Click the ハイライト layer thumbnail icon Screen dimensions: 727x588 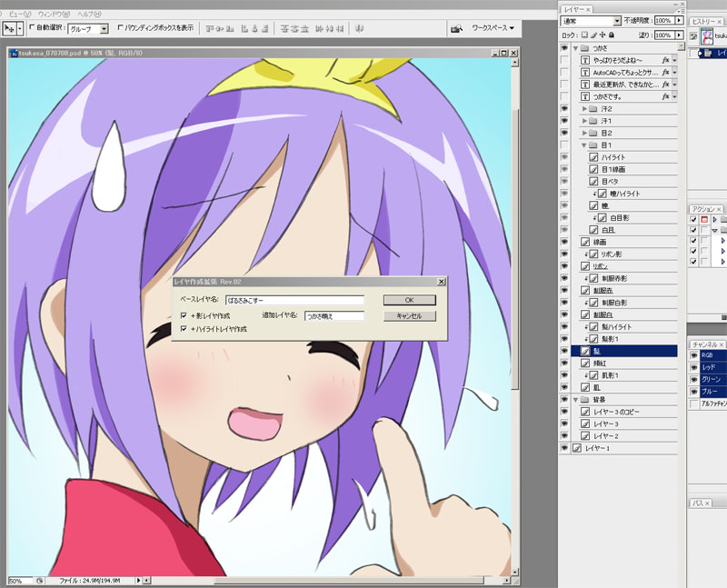[593, 157]
